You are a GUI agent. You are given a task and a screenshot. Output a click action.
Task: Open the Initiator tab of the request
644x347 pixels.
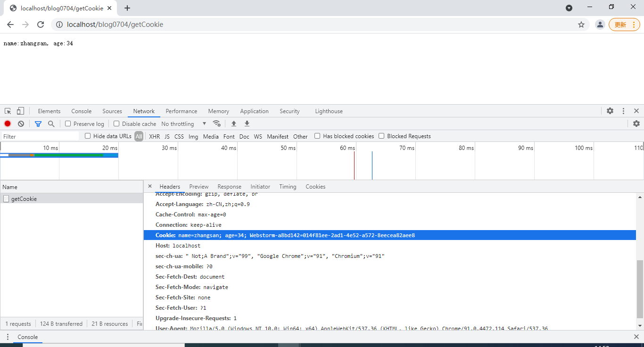260,187
